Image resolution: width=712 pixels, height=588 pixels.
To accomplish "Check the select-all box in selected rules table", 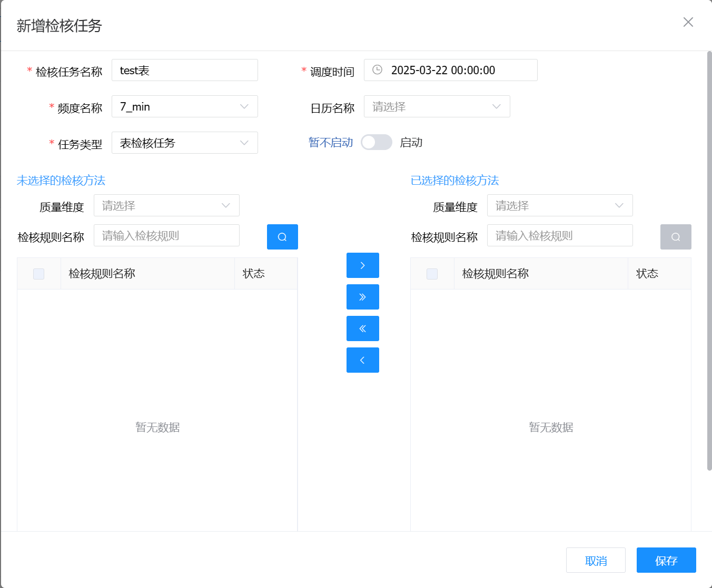I will [432, 274].
